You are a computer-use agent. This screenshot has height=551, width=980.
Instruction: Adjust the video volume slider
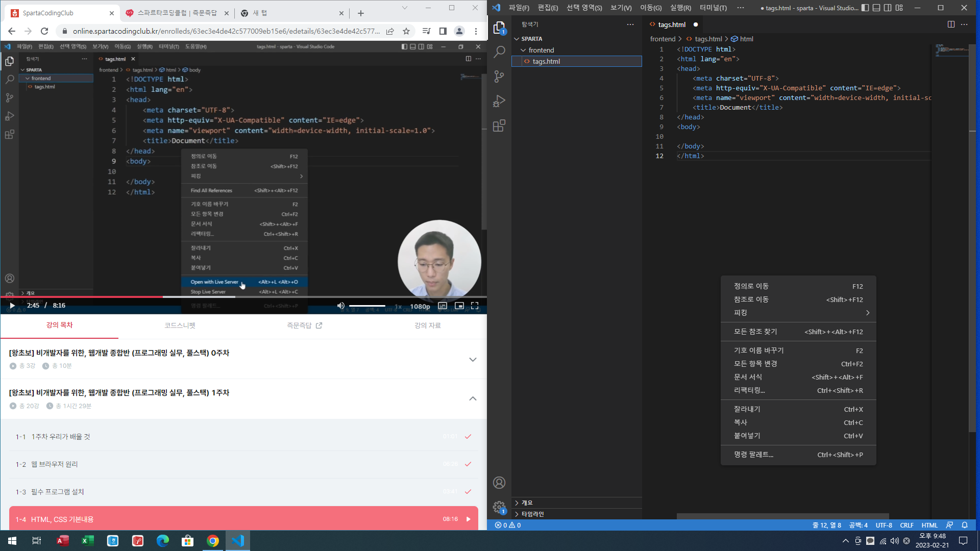pos(367,306)
